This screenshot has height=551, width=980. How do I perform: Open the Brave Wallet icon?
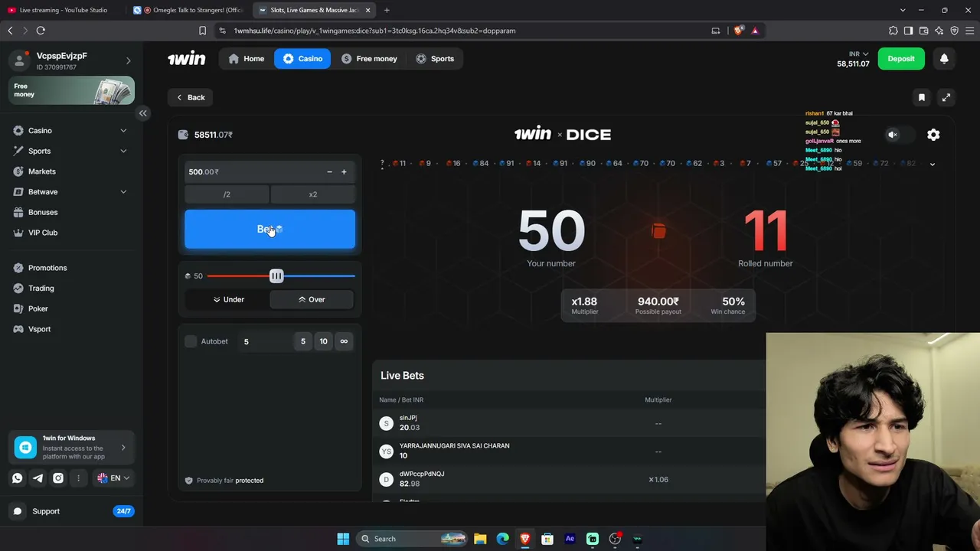pyautogui.click(x=923, y=31)
